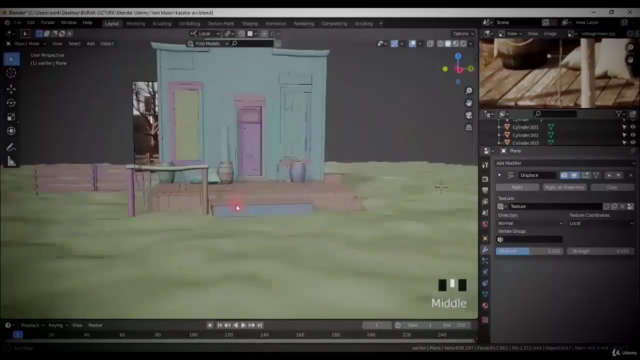Open the World properties tab
This screenshot has width=640, height=360.
click(485, 224)
